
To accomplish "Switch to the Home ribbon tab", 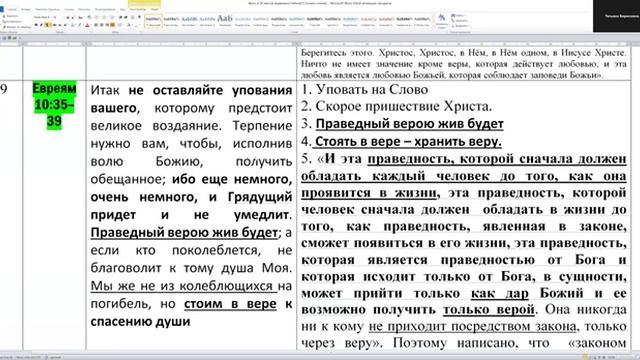I will pos(11,9).
